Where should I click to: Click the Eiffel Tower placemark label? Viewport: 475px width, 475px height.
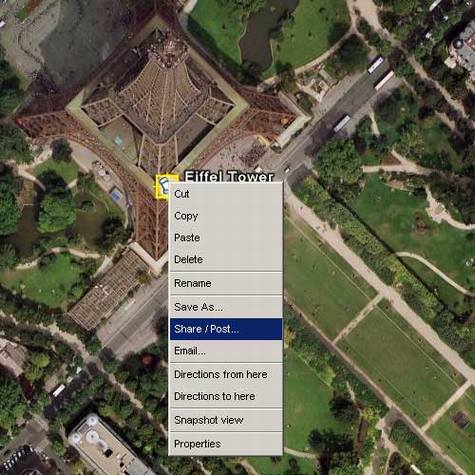229,176
